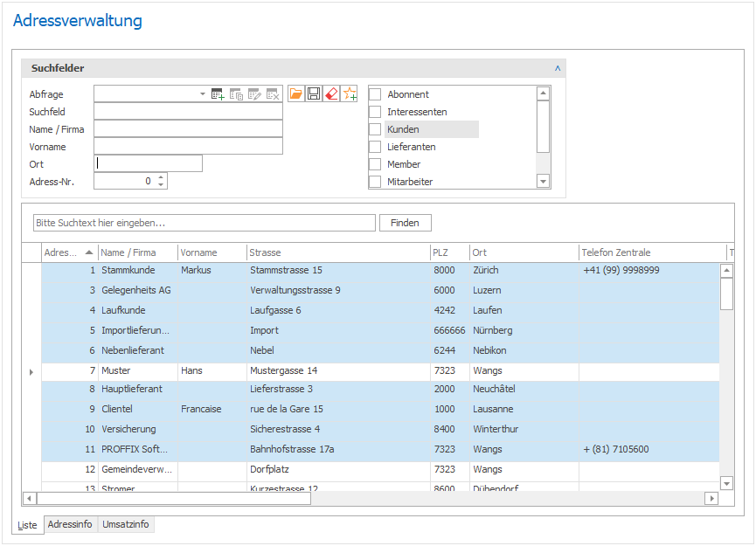Toggle the Abonnent checkbox
This screenshot has height=546, width=756.
375,94
